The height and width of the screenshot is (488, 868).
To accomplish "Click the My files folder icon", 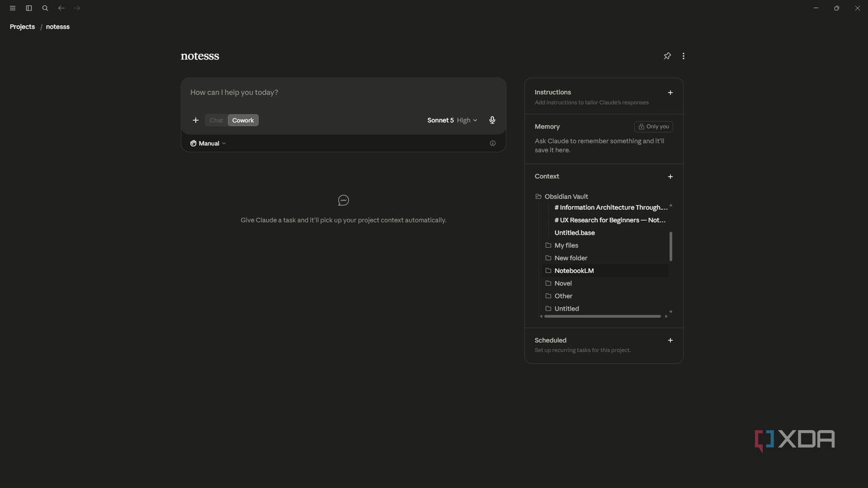I will 548,246.
